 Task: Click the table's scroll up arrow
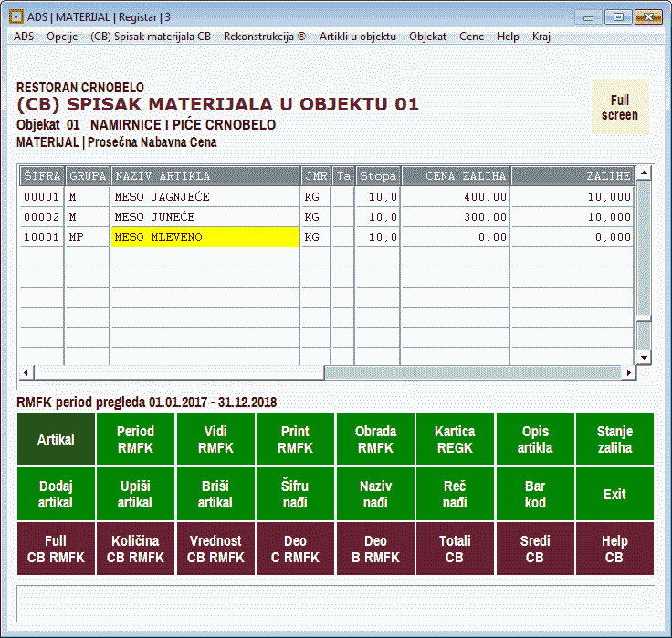(x=644, y=173)
